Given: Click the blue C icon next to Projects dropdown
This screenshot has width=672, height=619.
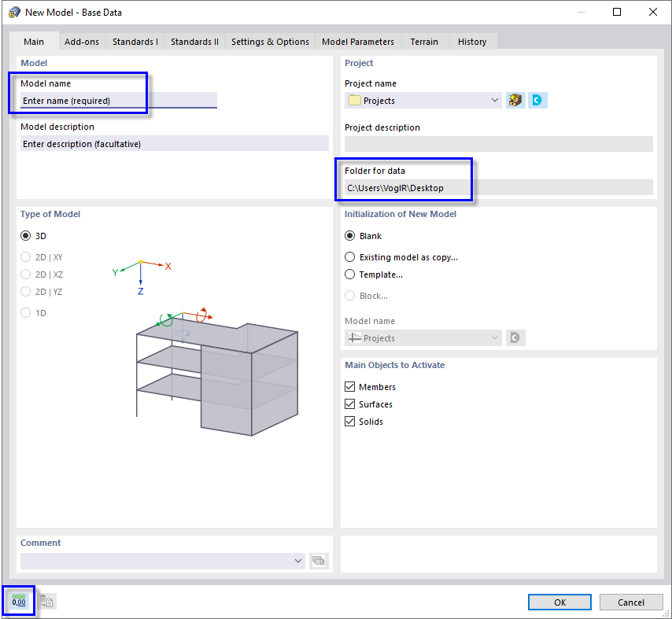Looking at the screenshot, I should click(537, 100).
